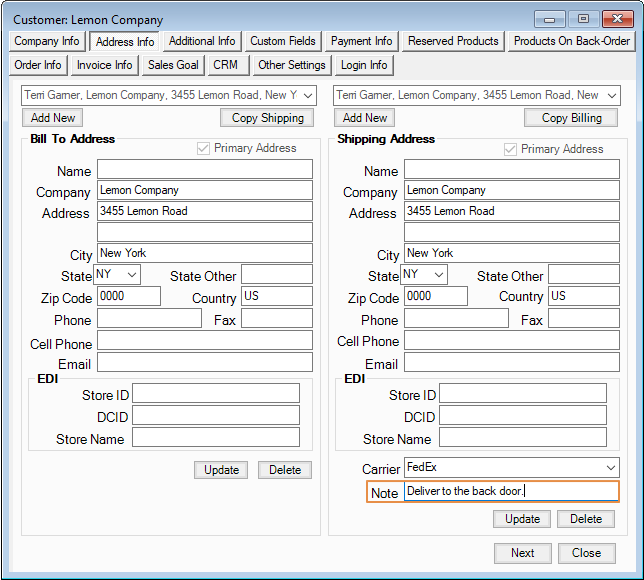The height and width of the screenshot is (580, 644).
Task: Focus the Bill To Zip Code field
Action: coord(128,297)
